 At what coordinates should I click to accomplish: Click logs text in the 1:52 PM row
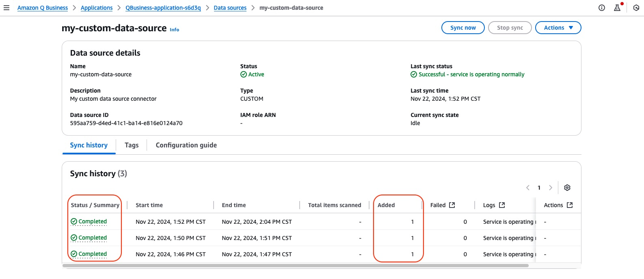point(509,222)
